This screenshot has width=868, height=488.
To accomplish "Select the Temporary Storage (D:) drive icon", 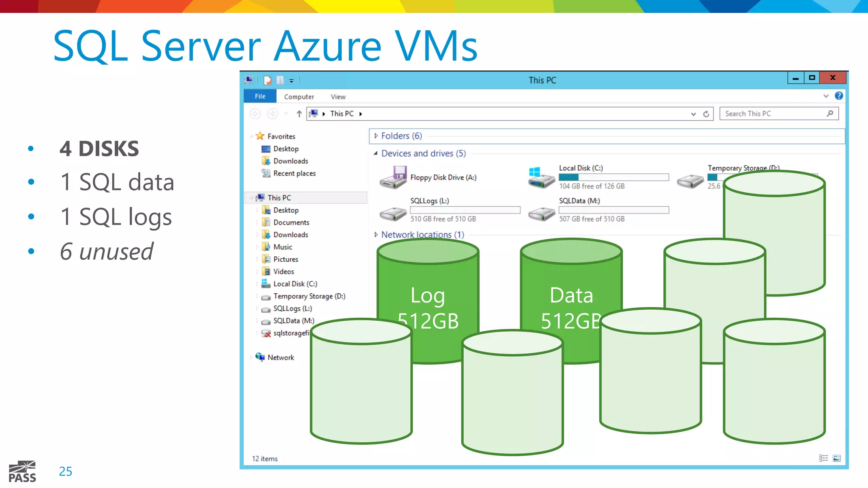I will click(690, 181).
